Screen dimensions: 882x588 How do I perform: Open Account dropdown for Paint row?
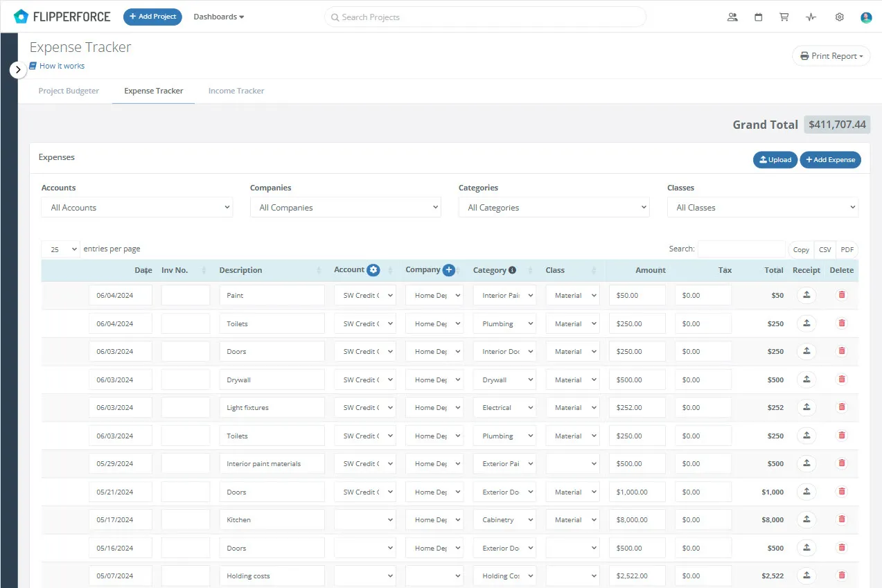(x=365, y=295)
